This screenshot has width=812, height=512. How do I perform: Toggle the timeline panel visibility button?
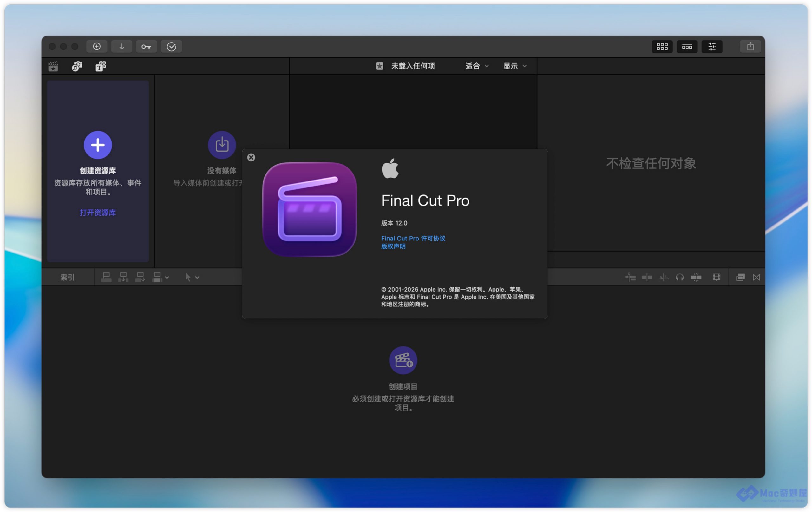(x=687, y=47)
